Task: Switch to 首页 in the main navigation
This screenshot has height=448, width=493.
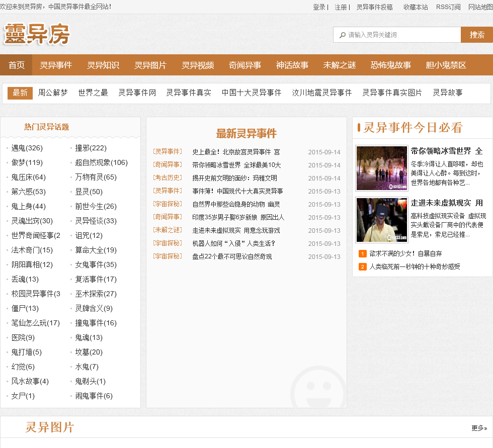Action: click(x=17, y=65)
